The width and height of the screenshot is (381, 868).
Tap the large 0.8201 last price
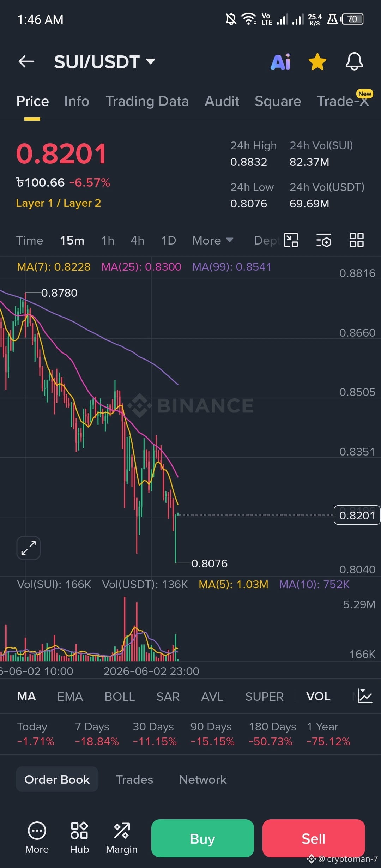pos(61,154)
